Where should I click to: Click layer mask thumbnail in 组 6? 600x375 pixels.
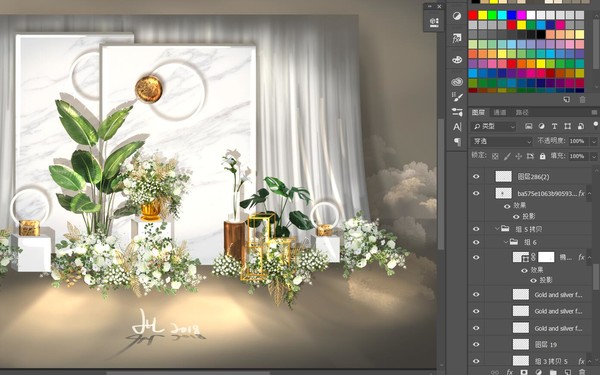[x=546, y=257]
